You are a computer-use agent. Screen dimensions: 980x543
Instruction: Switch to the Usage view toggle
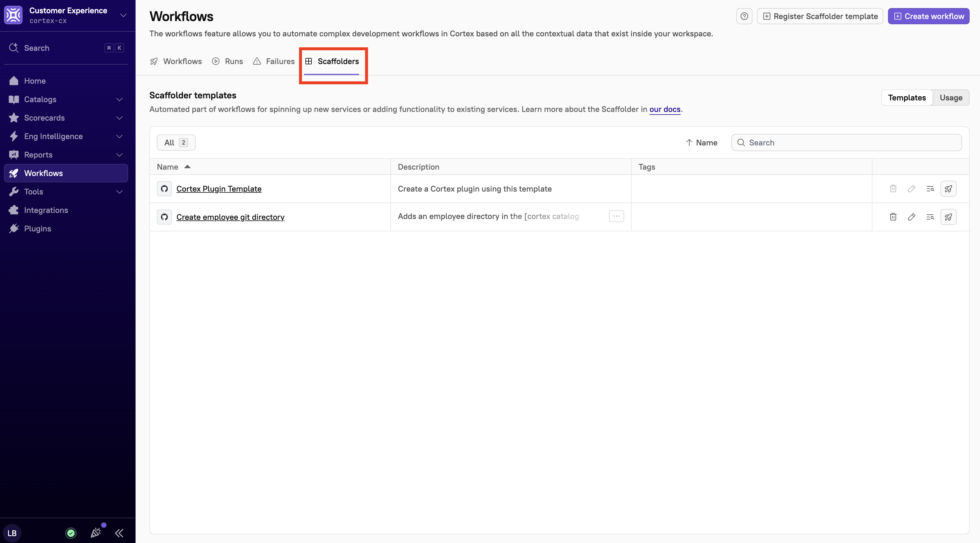(951, 98)
